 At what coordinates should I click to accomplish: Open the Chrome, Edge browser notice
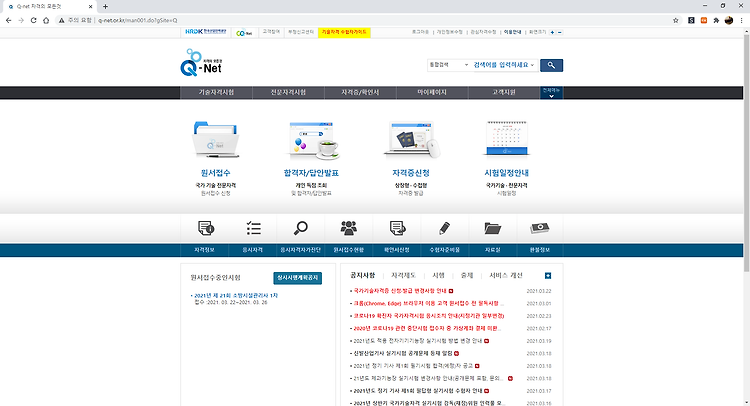click(428, 303)
